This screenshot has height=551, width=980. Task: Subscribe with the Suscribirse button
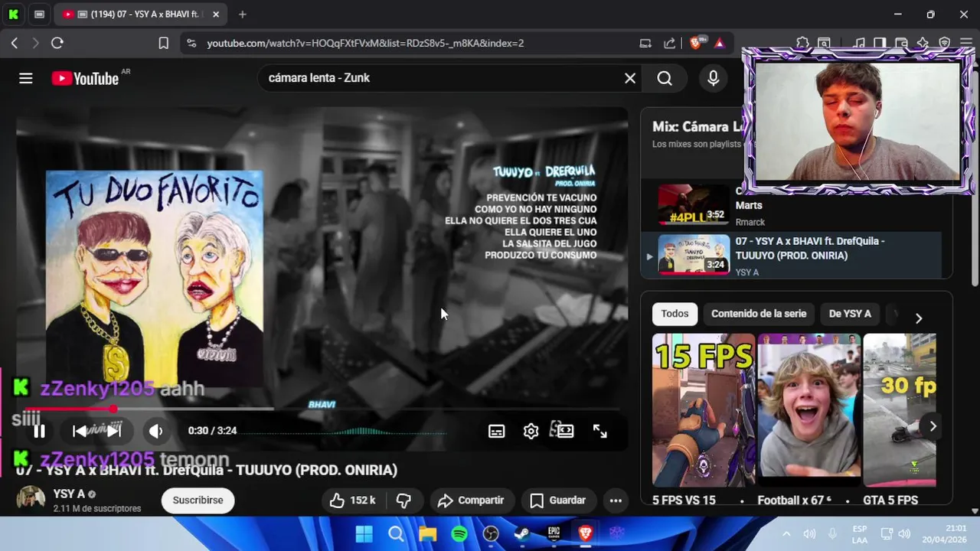click(x=198, y=500)
